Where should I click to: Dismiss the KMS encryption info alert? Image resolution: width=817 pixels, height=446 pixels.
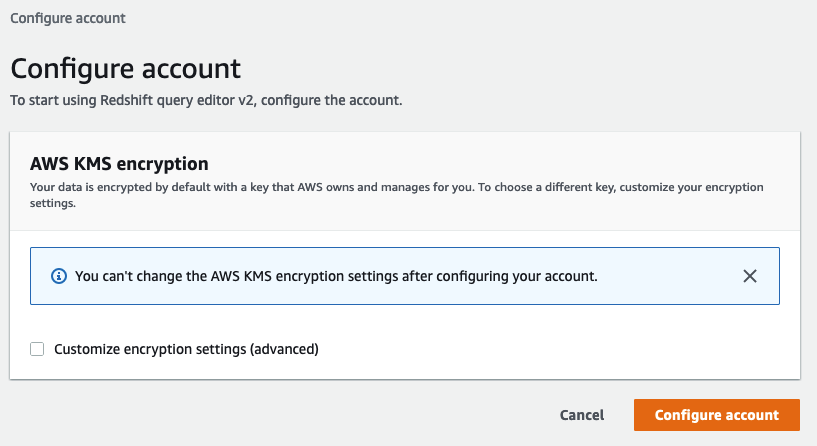(750, 276)
